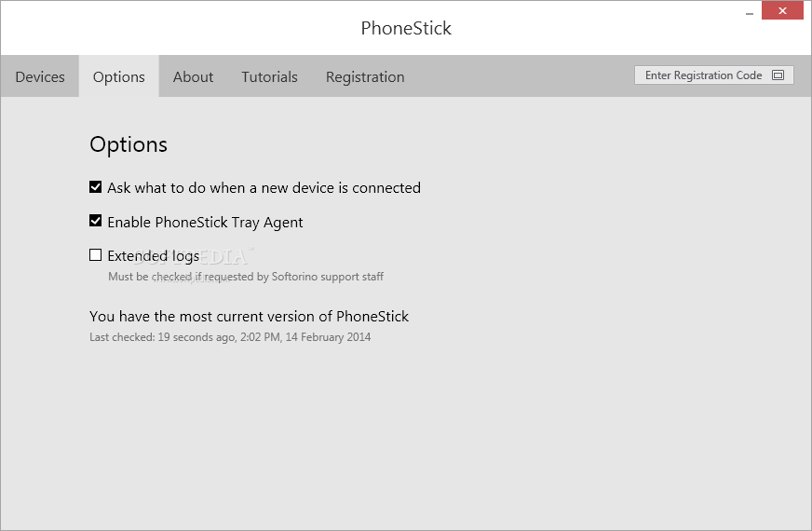Open the Tutorials tab
812x531 pixels.
269,76
